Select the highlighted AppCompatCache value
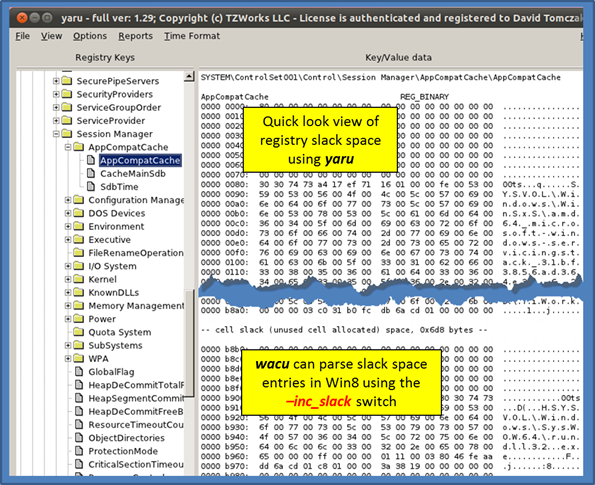 point(140,160)
